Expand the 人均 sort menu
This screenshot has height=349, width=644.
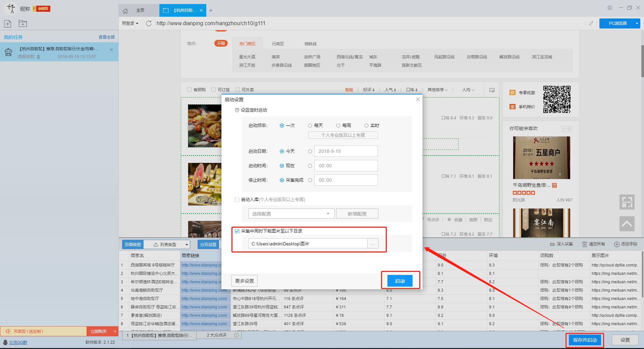point(468,90)
